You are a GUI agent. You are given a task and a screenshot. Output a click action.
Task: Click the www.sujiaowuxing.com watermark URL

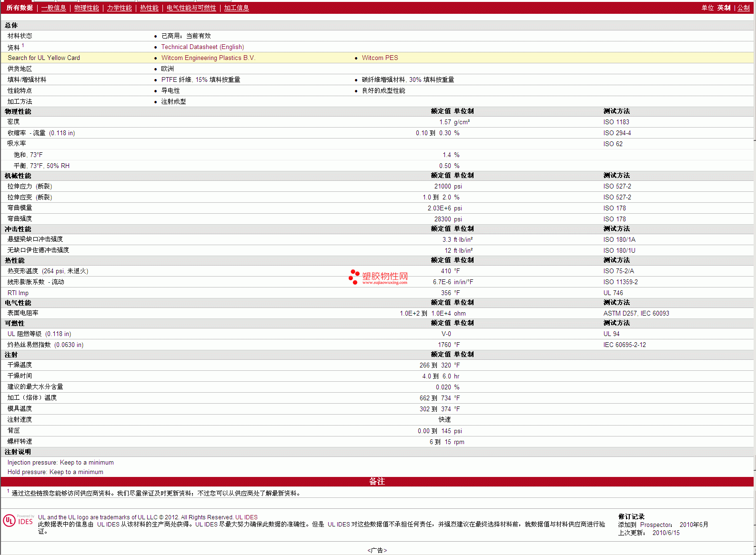click(x=384, y=283)
